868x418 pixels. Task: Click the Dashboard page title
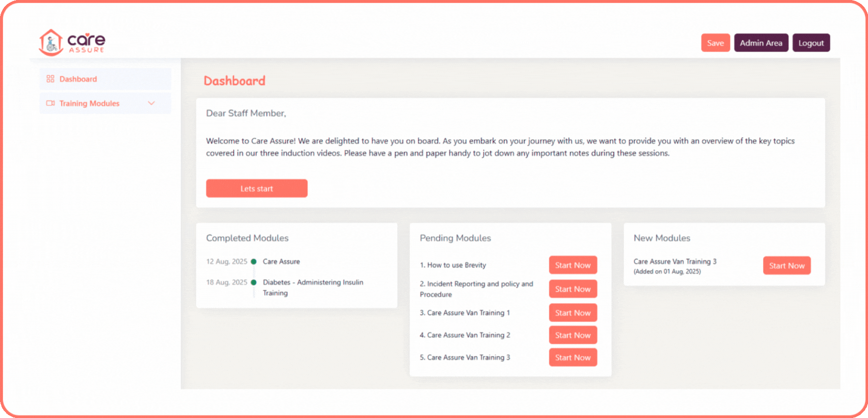coord(234,81)
